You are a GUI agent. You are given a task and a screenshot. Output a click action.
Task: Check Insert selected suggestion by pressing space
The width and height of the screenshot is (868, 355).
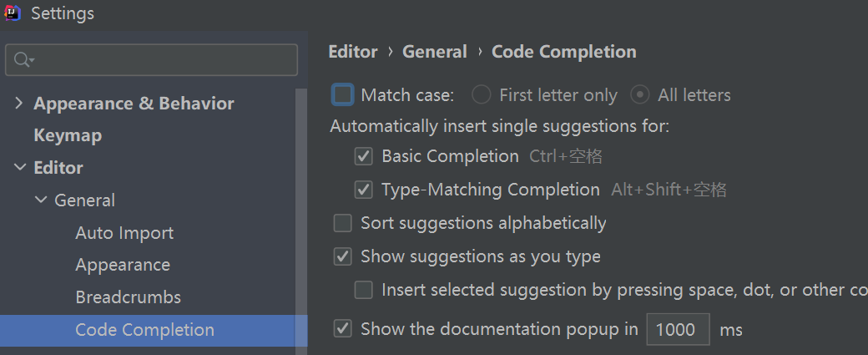click(363, 290)
